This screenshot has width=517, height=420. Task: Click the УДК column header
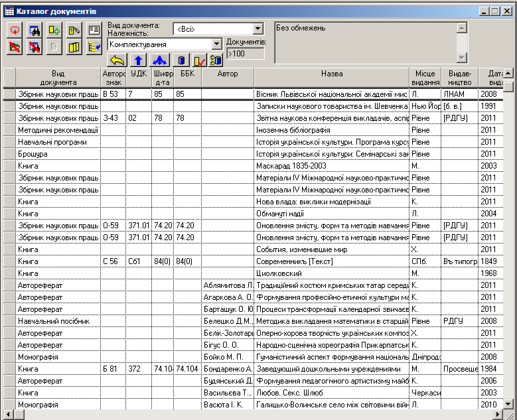[x=139, y=78]
